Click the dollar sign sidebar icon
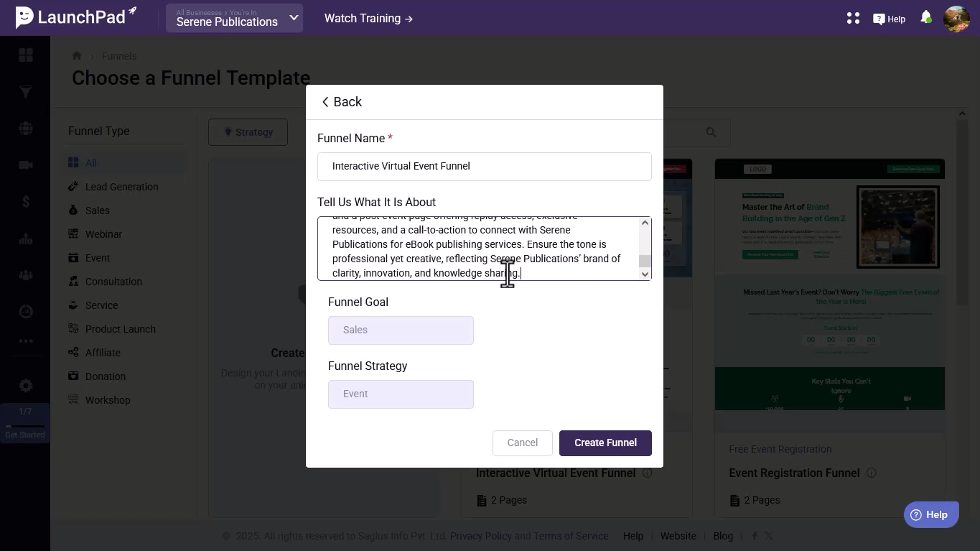 [25, 202]
